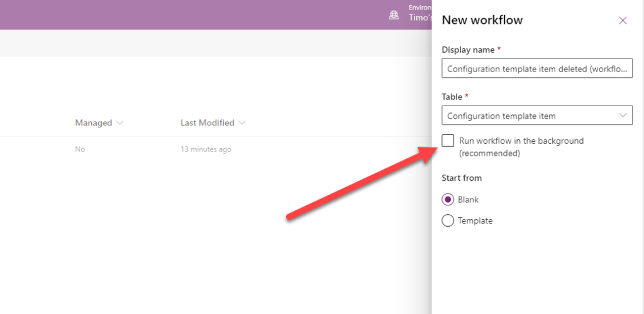Screen dimensions: 644x314
Task: Click the chevron next to Managed
Action: (x=120, y=123)
